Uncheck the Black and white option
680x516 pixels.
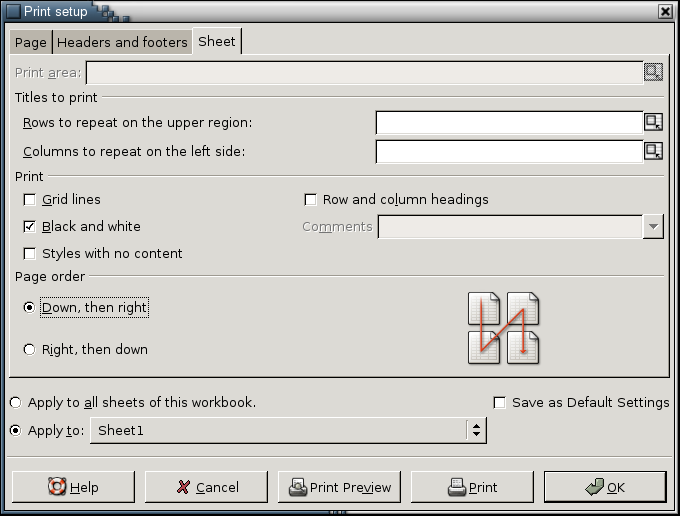pos(30,227)
